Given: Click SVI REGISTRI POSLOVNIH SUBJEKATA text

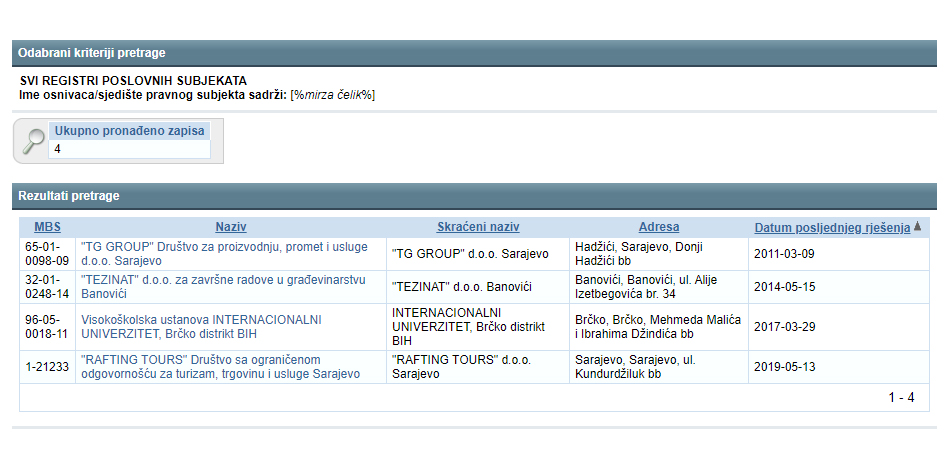Looking at the screenshot, I should click(133, 81).
